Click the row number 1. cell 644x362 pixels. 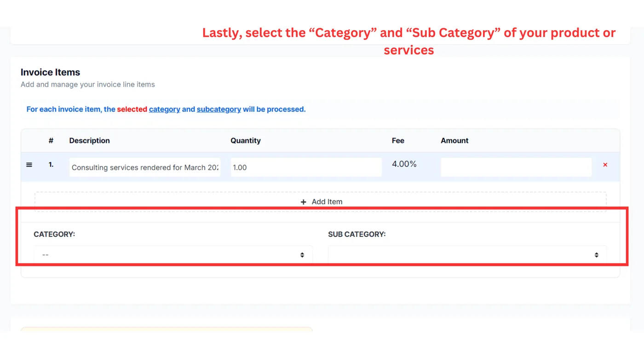51,165
